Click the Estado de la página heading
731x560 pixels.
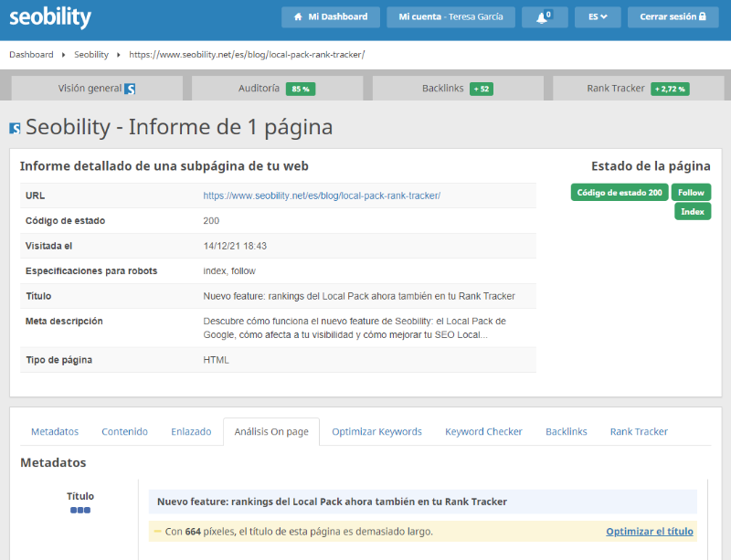(x=651, y=166)
